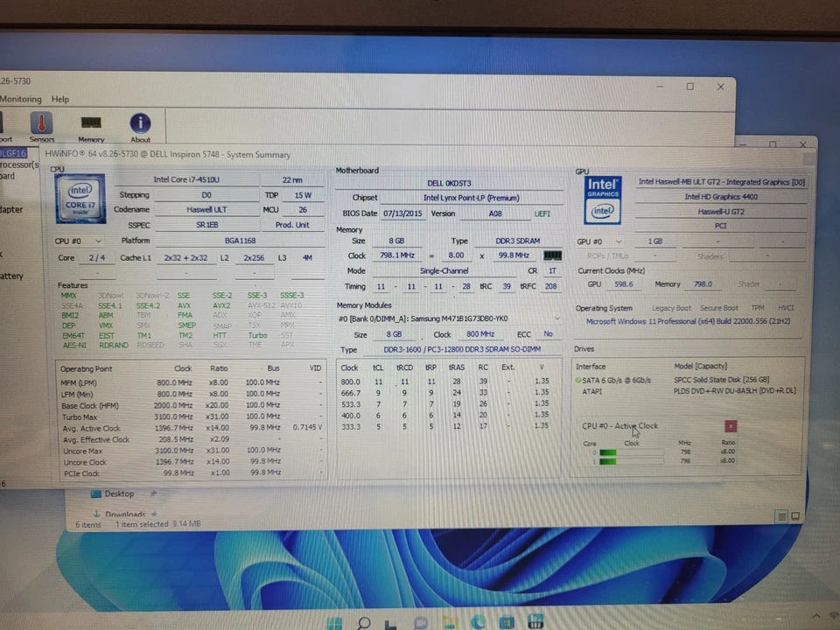
Task: Open File Explorer from the taskbar
Action: [449, 622]
